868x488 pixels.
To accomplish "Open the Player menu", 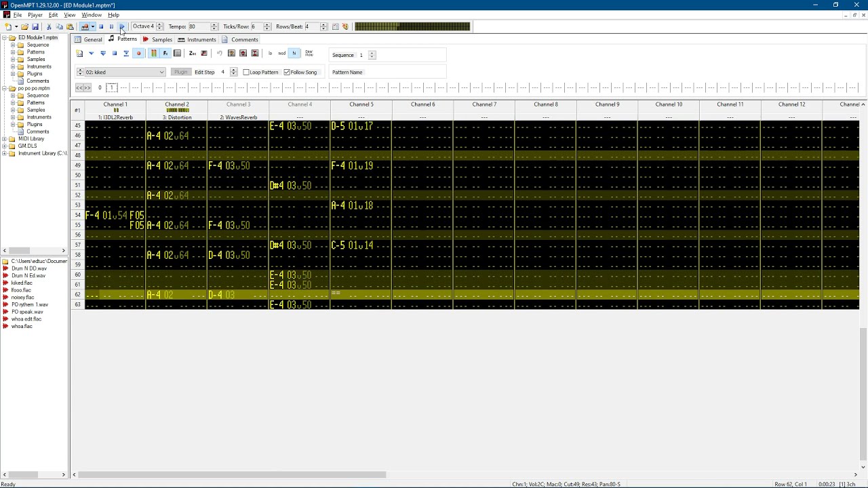I will pyautogui.click(x=35, y=15).
